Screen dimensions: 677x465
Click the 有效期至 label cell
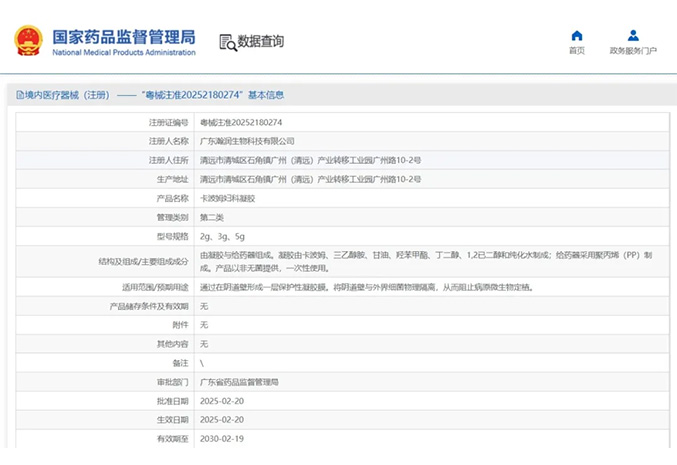(x=105, y=438)
